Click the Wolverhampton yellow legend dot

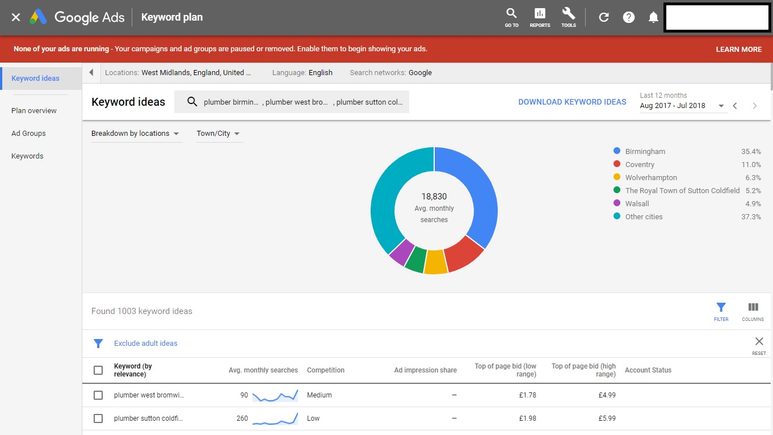(617, 177)
